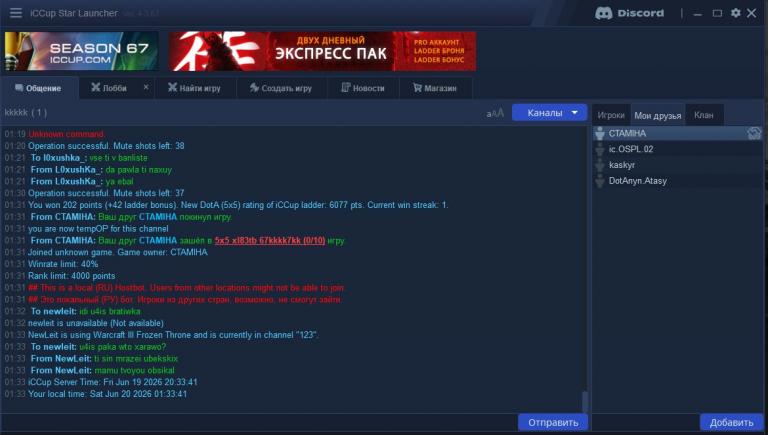Select friend kaskyr
768x435 pixels.
(x=677, y=165)
